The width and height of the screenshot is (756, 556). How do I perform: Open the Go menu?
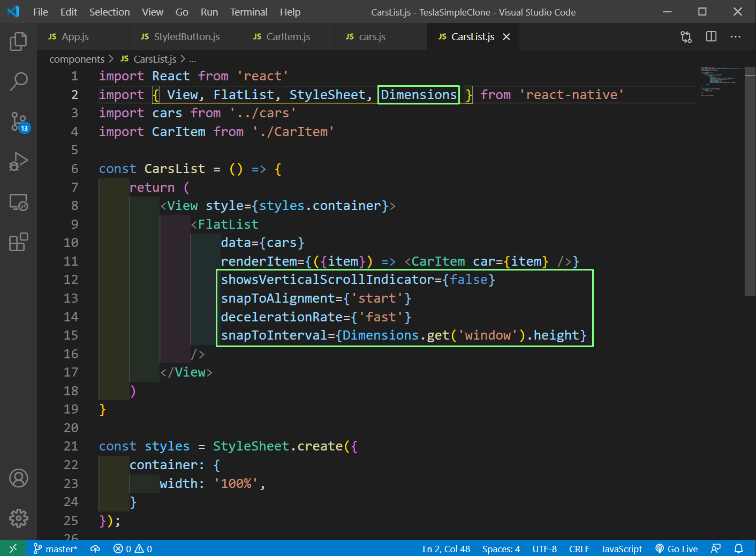point(182,12)
